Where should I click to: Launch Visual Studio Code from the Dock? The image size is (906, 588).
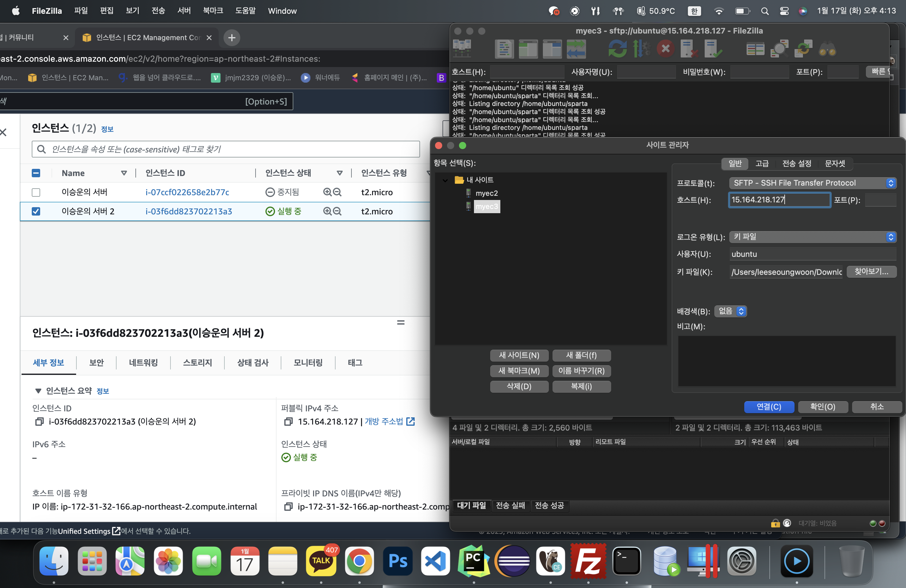point(436,561)
